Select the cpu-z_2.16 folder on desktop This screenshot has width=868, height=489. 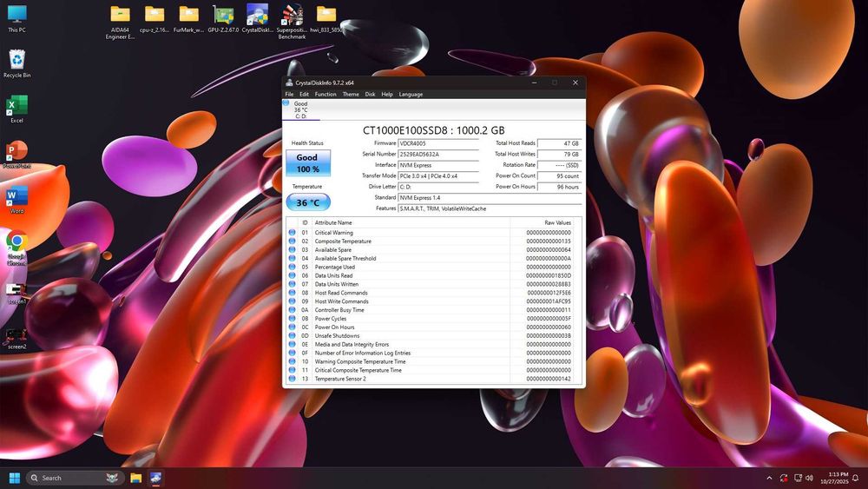click(x=155, y=18)
